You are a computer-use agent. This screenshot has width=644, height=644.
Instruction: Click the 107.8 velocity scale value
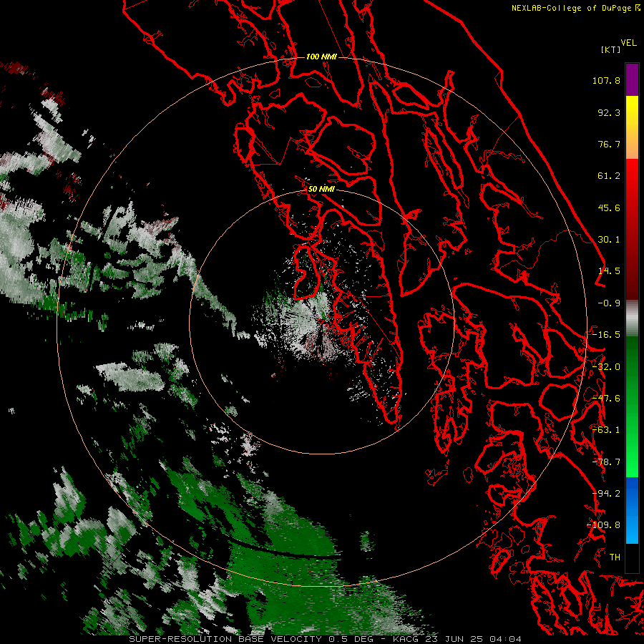click(x=606, y=80)
